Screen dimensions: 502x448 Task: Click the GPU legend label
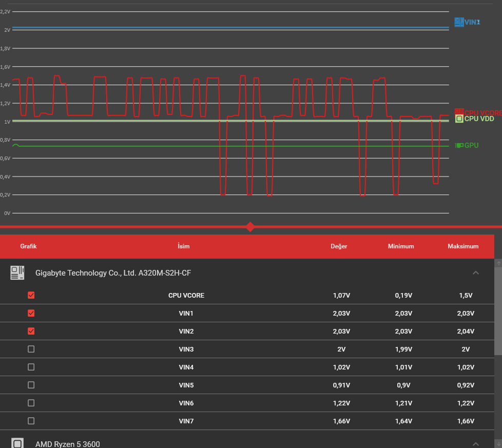point(471,145)
